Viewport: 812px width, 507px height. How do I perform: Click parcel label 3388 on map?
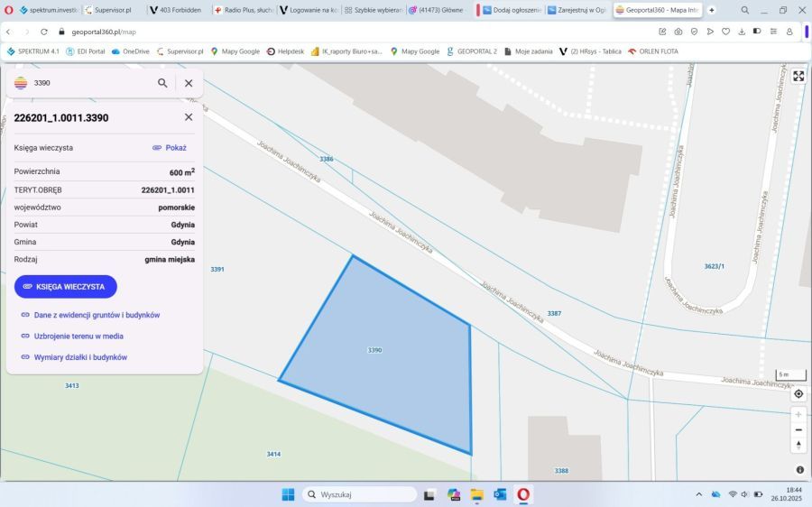(x=561, y=471)
